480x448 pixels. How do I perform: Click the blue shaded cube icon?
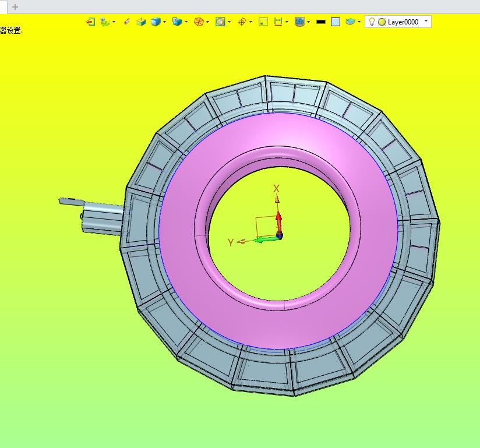click(156, 22)
